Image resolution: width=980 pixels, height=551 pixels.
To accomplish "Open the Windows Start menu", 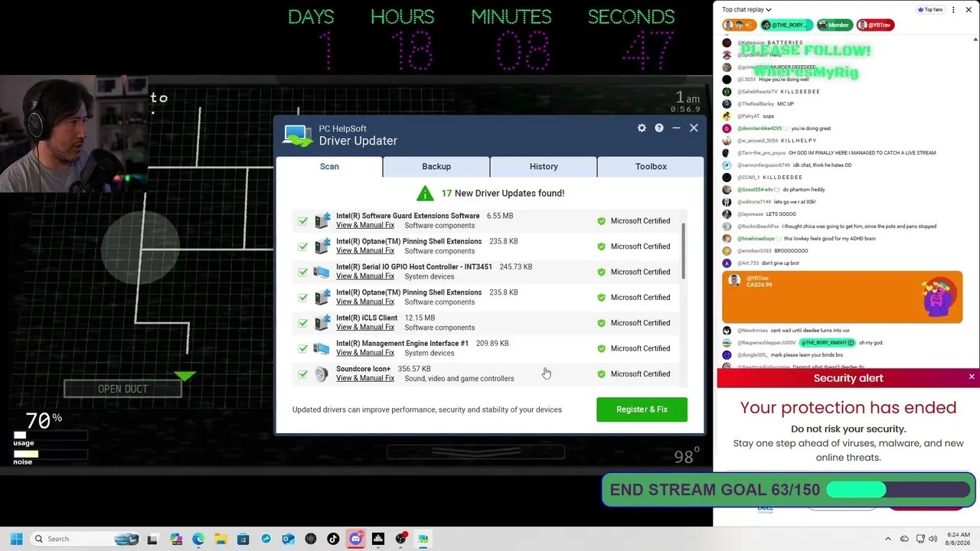I will [x=16, y=539].
